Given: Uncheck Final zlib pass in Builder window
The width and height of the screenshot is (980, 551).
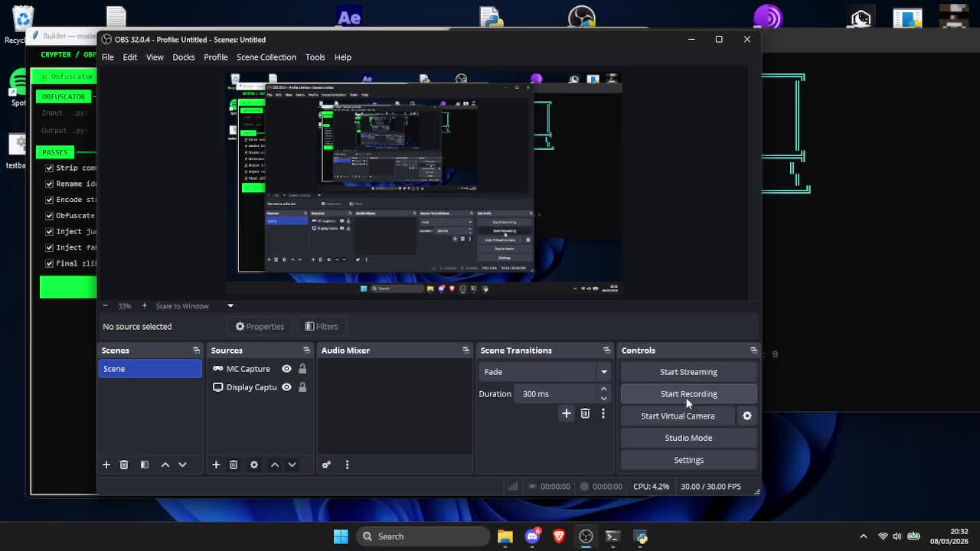Looking at the screenshot, I should (50, 263).
